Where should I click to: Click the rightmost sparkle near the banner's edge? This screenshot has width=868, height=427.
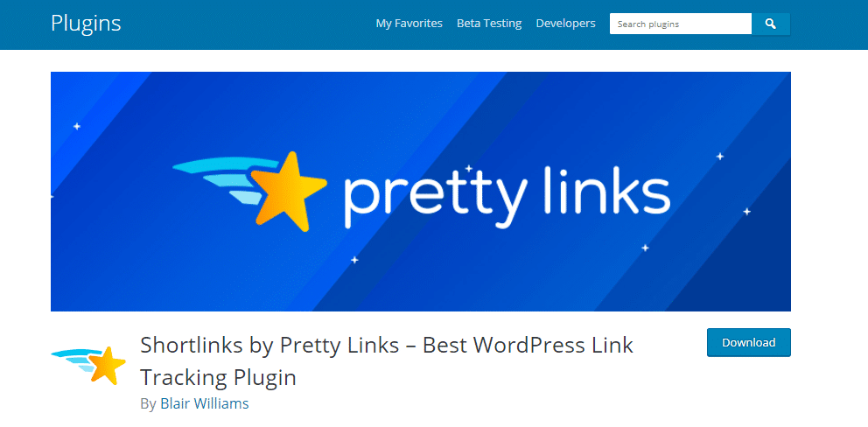[746, 212]
